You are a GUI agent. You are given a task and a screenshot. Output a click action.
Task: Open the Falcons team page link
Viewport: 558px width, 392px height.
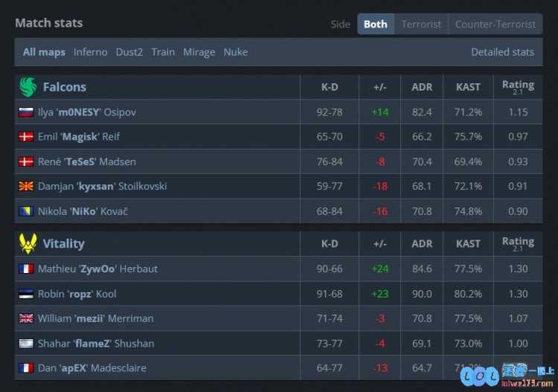pyautogui.click(x=65, y=87)
